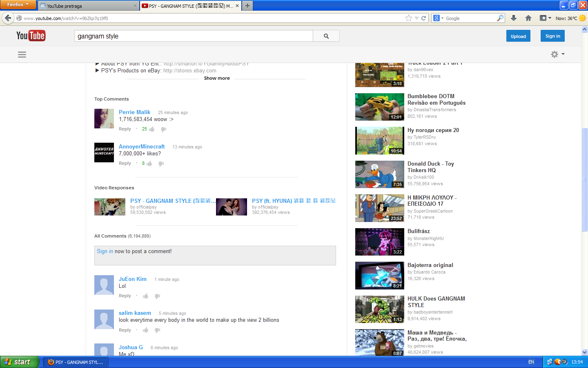
Task: Click the YouTube logo
Action: point(31,36)
